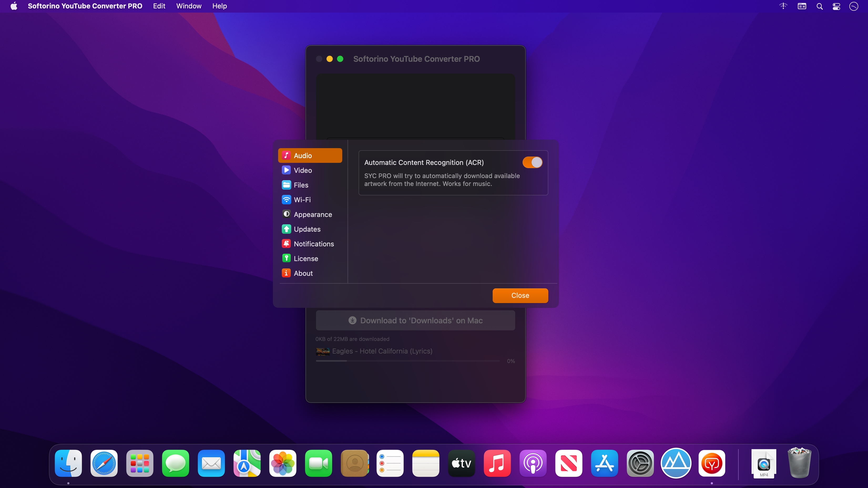Open App Store from the Dock

click(x=605, y=463)
